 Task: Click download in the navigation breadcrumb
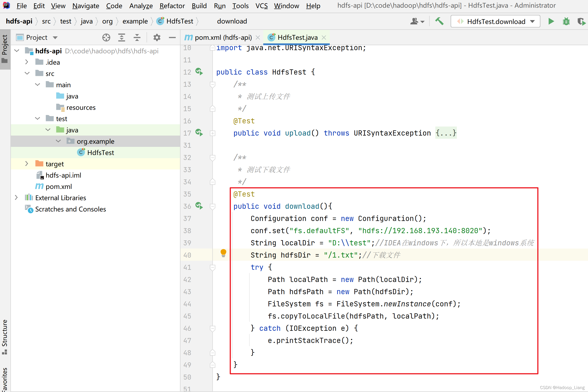click(x=232, y=21)
